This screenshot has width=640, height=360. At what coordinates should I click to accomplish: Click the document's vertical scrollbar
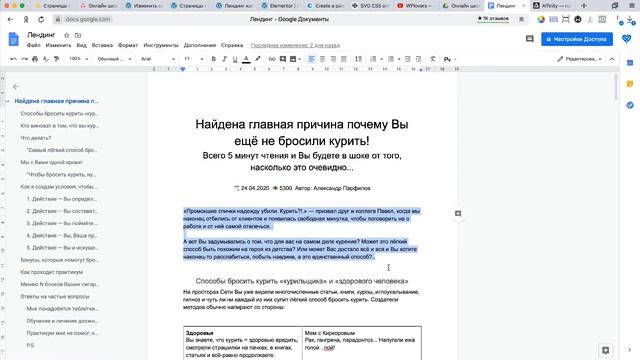click(x=616, y=87)
